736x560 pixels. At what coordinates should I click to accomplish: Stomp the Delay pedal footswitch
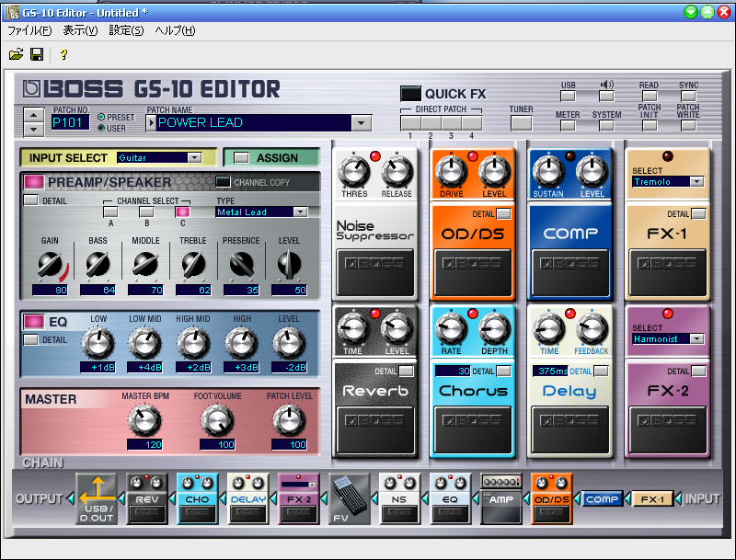(569, 429)
